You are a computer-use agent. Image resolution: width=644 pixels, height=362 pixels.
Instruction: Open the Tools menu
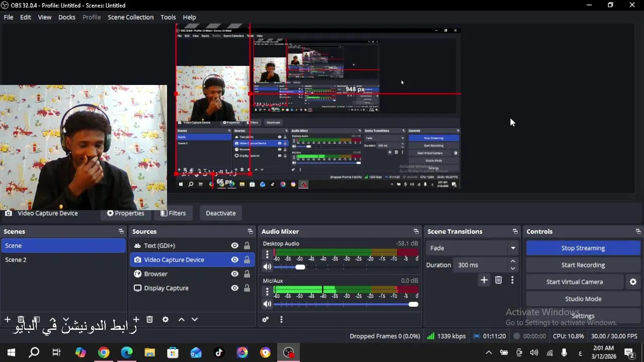(x=168, y=17)
